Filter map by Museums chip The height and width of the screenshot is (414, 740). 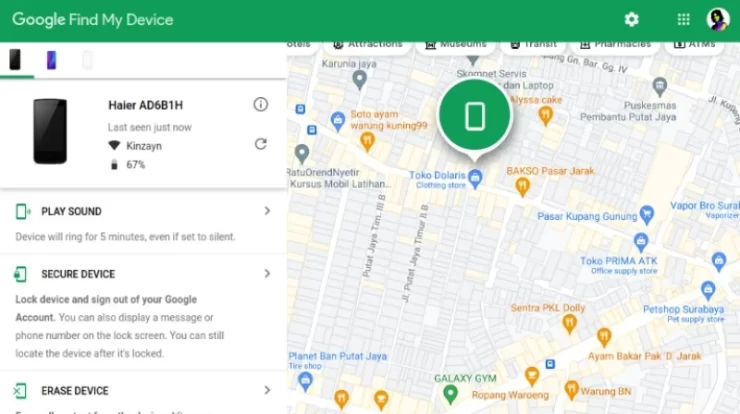point(456,44)
